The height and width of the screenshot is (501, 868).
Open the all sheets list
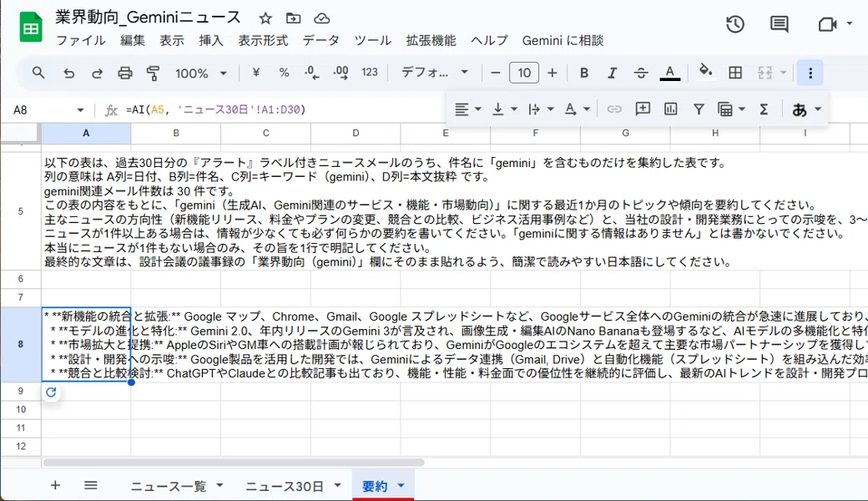[x=91, y=485]
